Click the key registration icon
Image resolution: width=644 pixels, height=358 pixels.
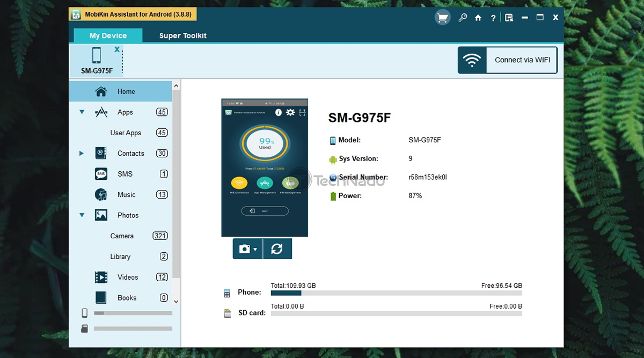pos(463,18)
